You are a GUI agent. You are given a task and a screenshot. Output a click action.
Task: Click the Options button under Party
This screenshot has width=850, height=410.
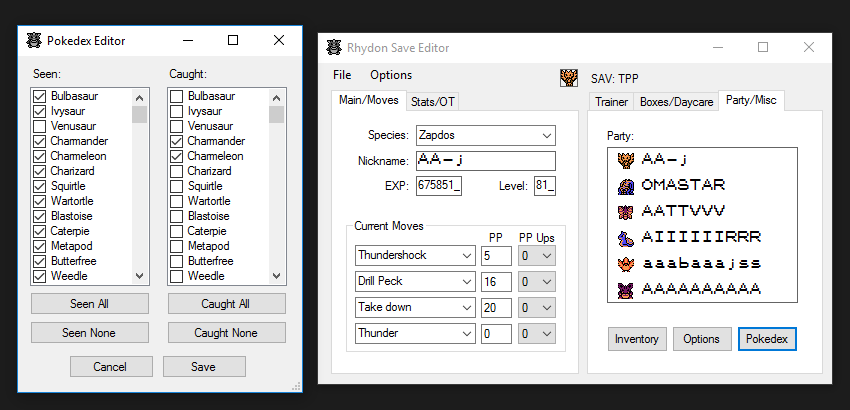pos(702,339)
